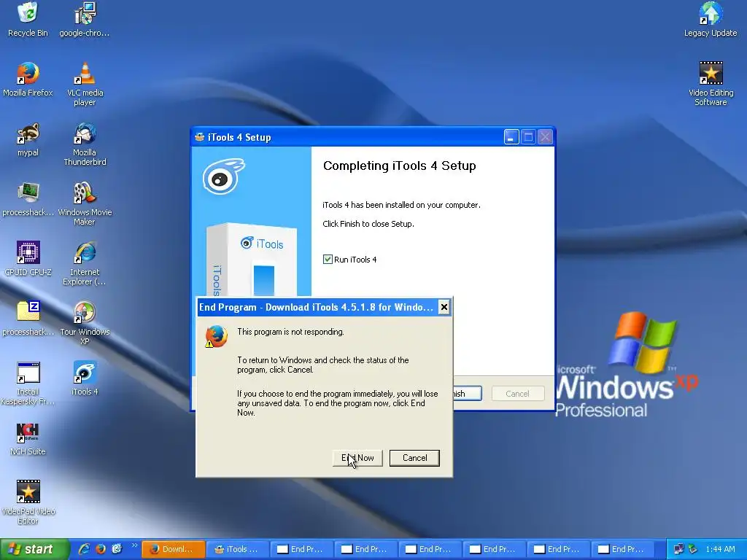Select the Mozilla Firefox desktop shortcut

click(x=28, y=79)
